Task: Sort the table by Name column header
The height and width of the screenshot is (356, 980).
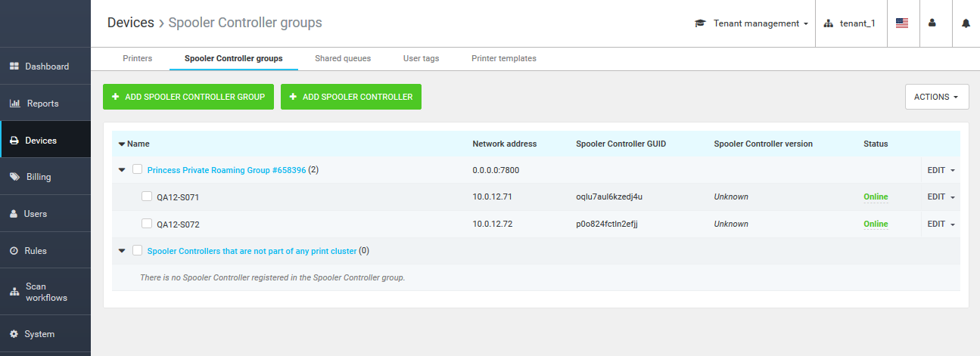Action: click(x=138, y=144)
